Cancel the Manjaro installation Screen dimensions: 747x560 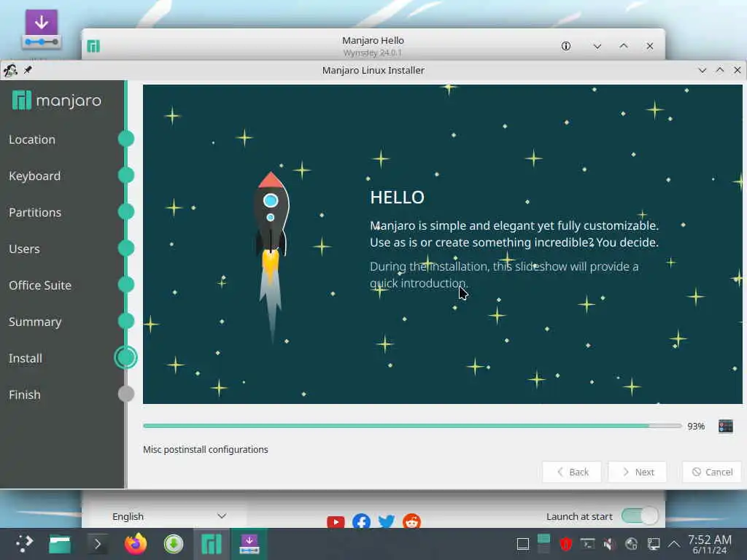click(x=712, y=472)
